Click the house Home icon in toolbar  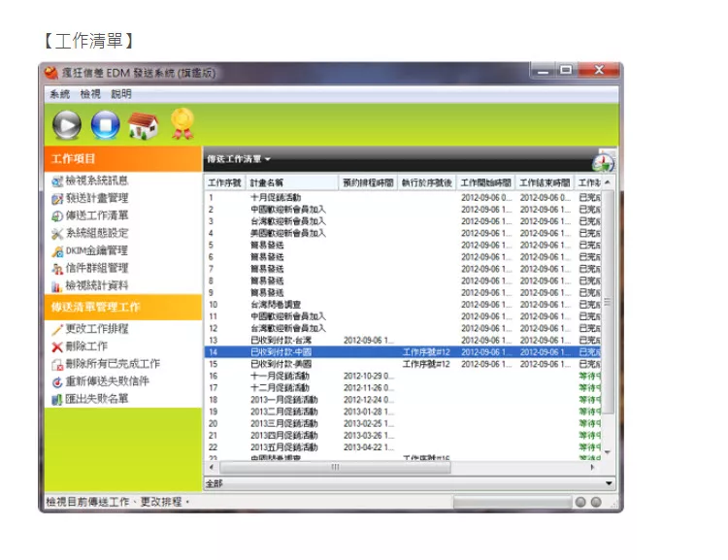pos(143,124)
